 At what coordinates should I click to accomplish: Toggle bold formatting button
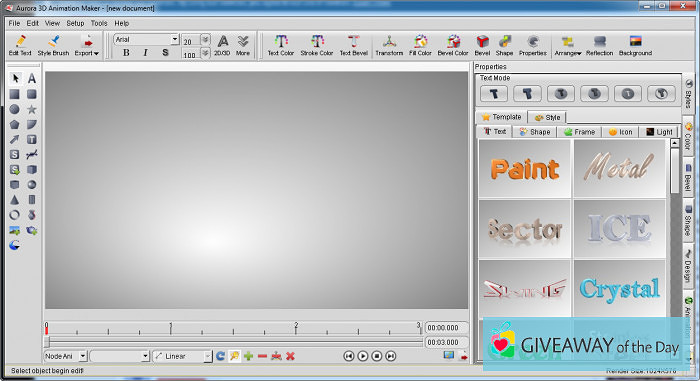coord(126,53)
